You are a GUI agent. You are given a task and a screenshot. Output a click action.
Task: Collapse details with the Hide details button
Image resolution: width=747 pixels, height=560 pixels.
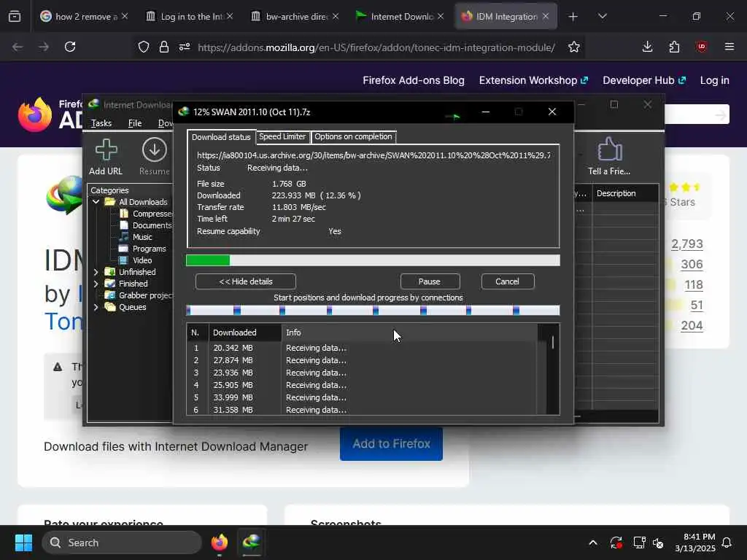[246, 281]
